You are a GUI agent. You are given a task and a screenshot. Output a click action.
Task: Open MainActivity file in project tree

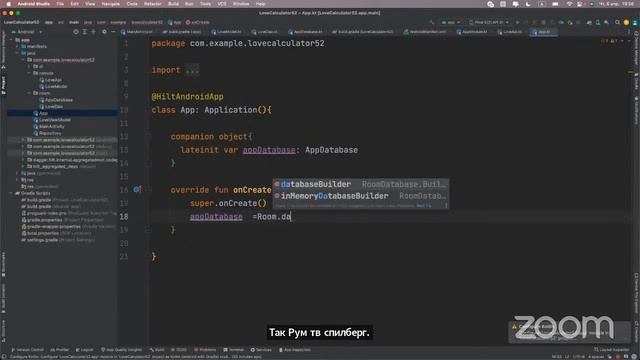pos(49,127)
